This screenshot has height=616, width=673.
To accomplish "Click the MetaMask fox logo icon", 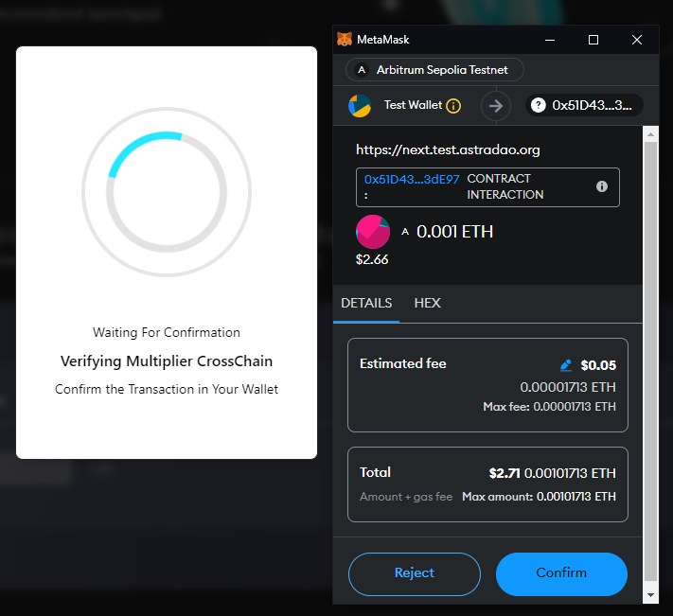I will click(x=345, y=39).
